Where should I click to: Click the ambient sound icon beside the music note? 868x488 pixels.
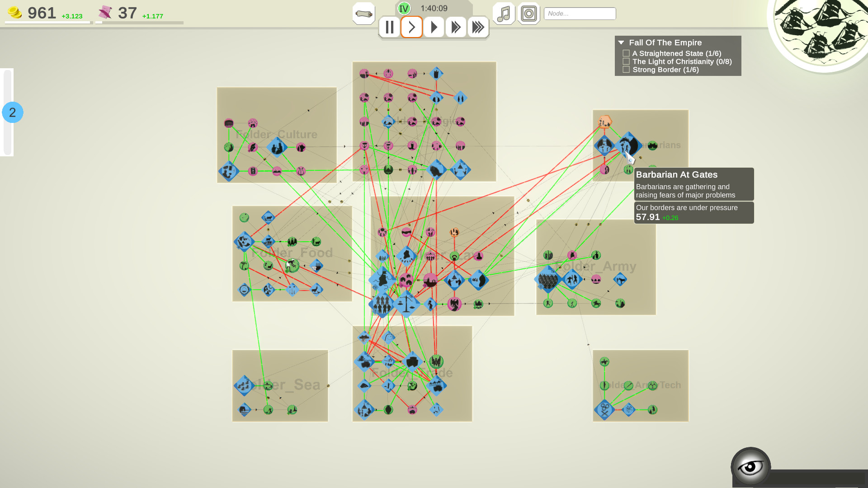529,14
